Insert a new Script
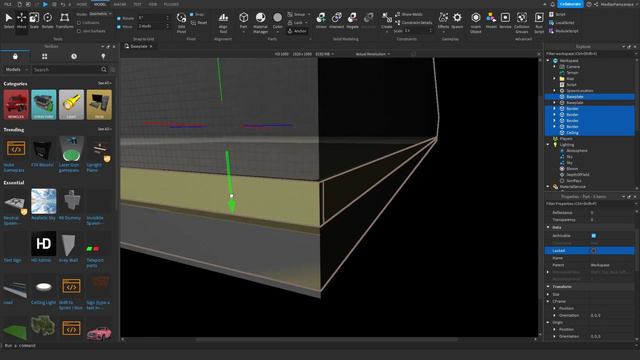Image resolution: width=640 pixels, height=360 pixels. (557, 14)
